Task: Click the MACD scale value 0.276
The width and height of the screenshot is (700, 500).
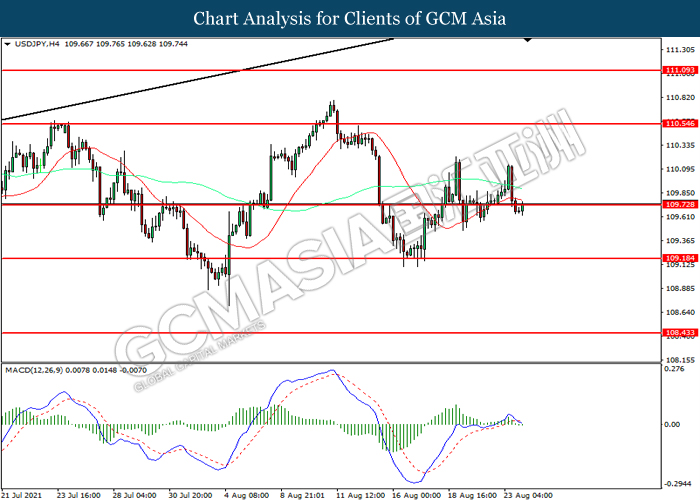Action: pos(674,369)
